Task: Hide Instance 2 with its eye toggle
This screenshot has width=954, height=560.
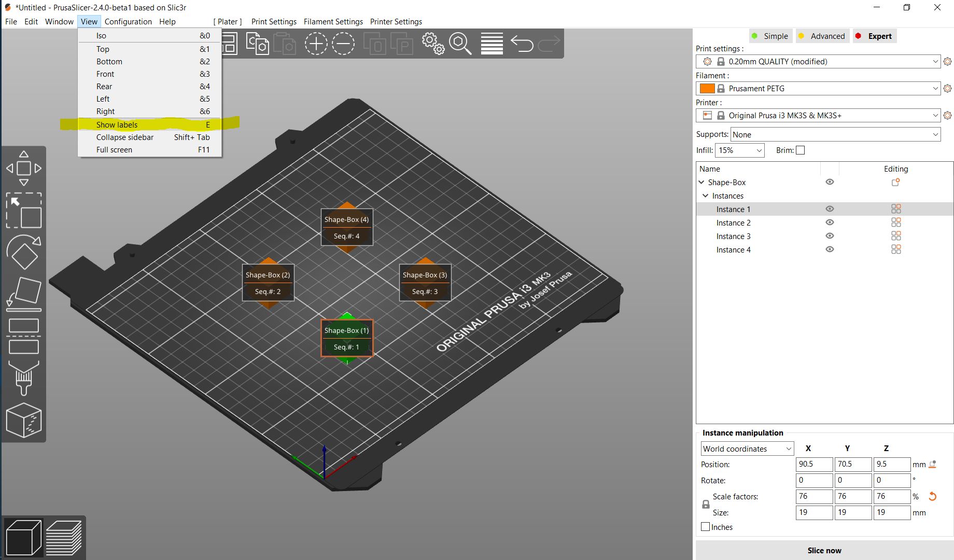Action: click(x=830, y=222)
